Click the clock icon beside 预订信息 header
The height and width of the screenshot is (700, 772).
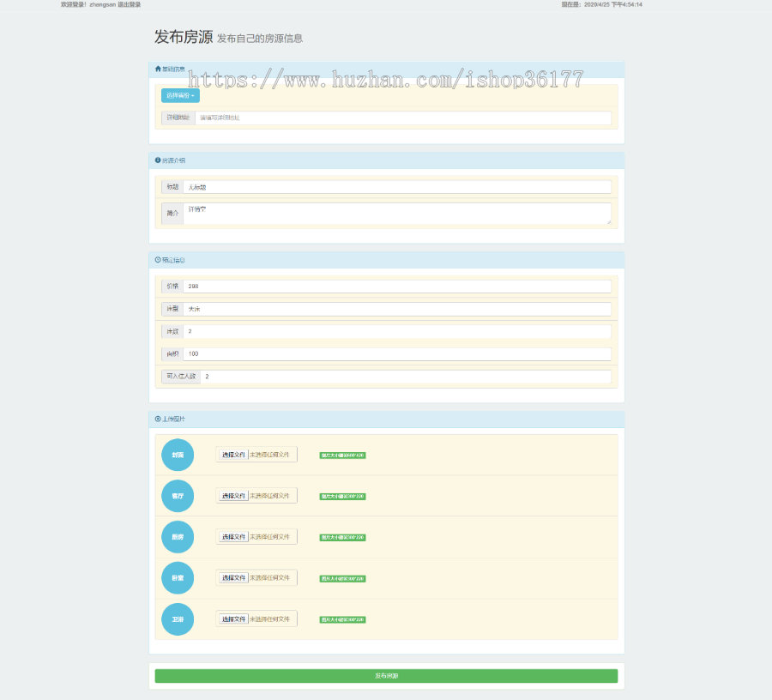157,260
